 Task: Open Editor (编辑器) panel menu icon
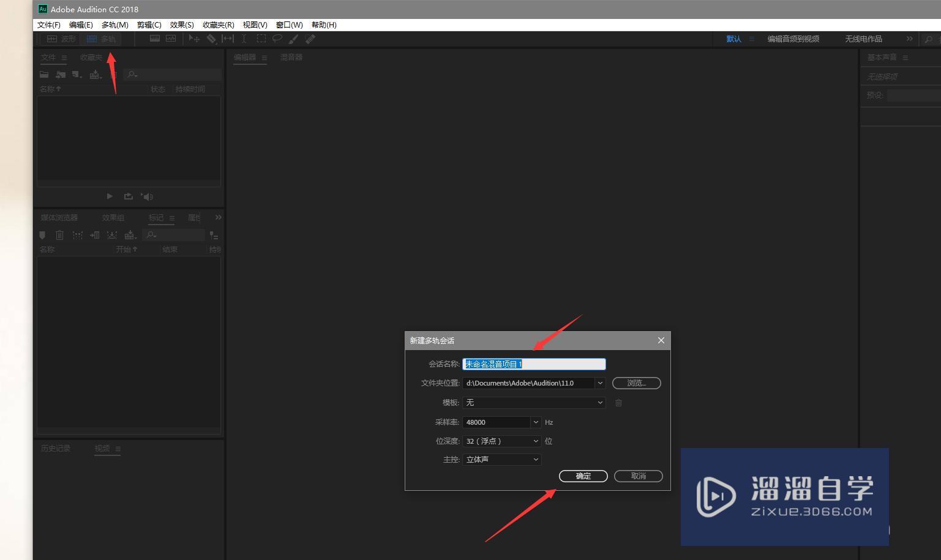click(x=264, y=58)
